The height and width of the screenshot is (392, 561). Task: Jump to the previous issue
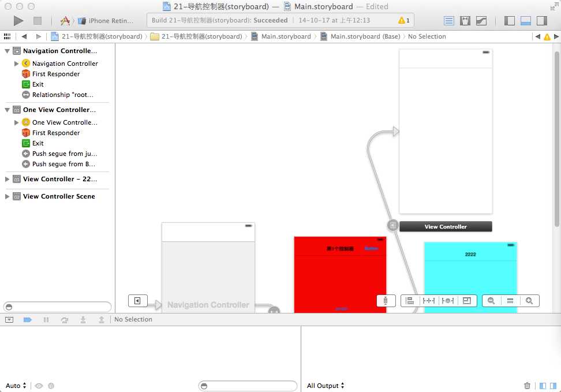[538, 36]
